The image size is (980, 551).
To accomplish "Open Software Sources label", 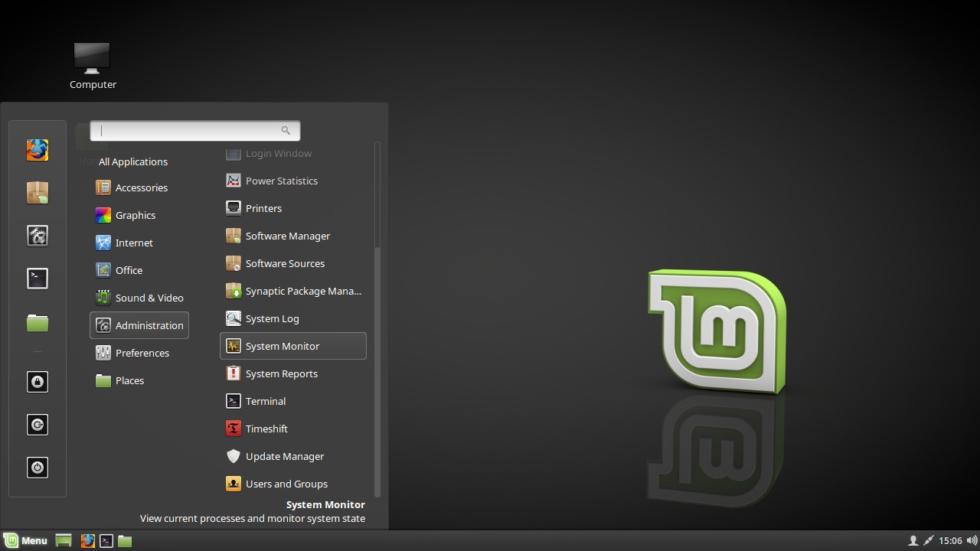I will [285, 263].
